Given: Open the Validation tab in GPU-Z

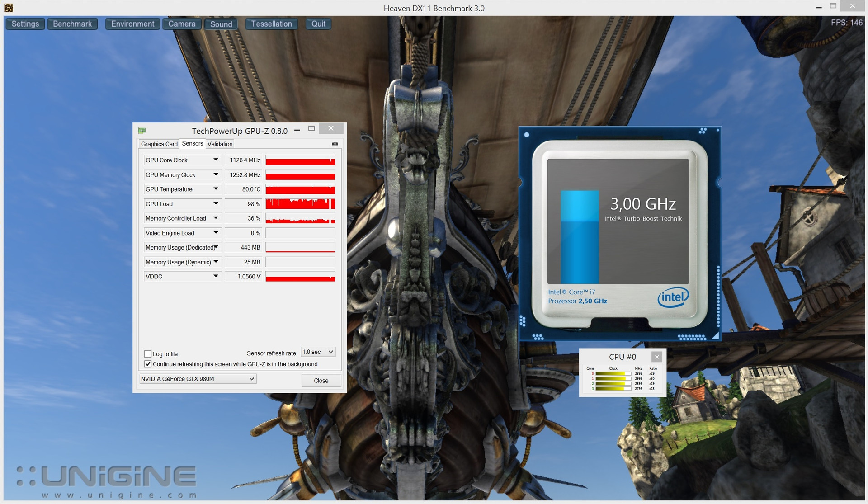Looking at the screenshot, I should tap(220, 144).
